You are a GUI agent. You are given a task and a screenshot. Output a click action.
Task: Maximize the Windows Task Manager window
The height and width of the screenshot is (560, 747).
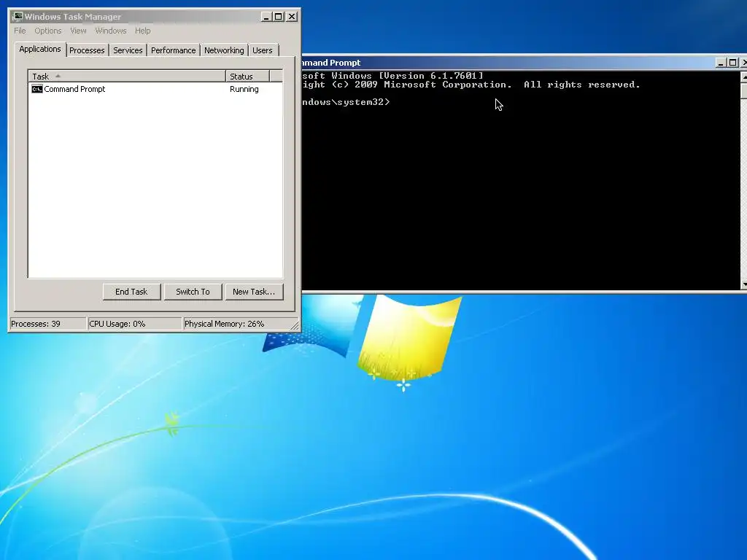coord(279,17)
